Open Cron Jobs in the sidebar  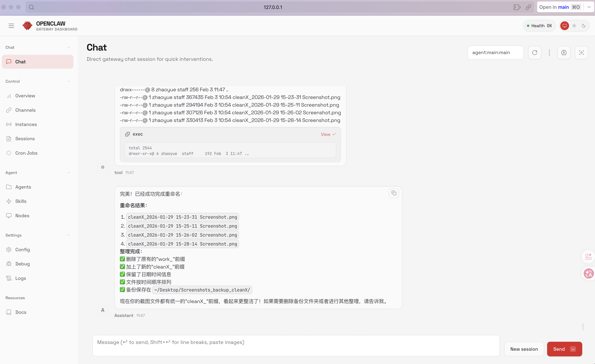(x=26, y=153)
